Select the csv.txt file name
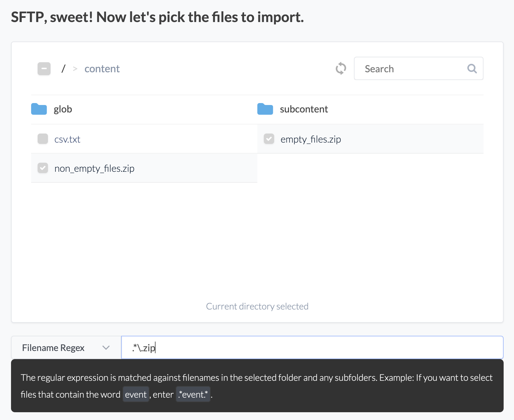Viewport: 514px width, 420px height. pos(67,139)
